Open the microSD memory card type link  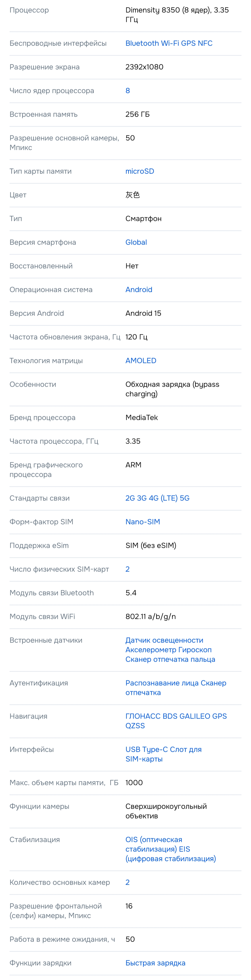[140, 171]
